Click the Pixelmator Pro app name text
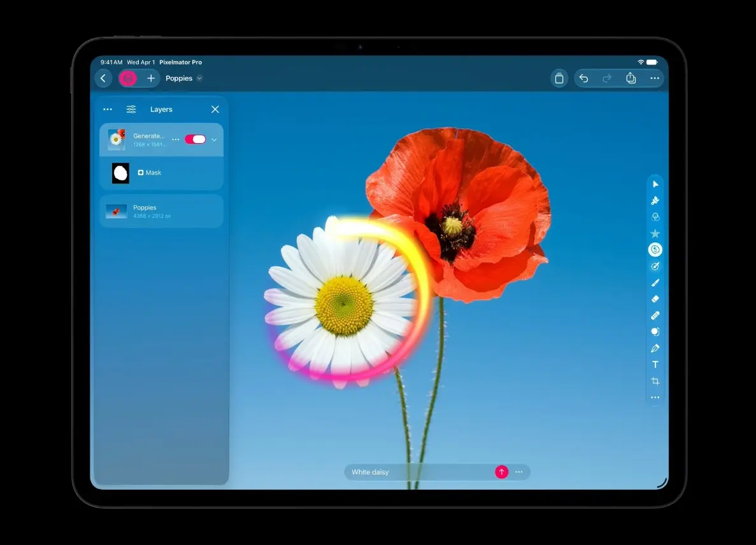This screenshot has height=545, width=756. pos(181,62)
